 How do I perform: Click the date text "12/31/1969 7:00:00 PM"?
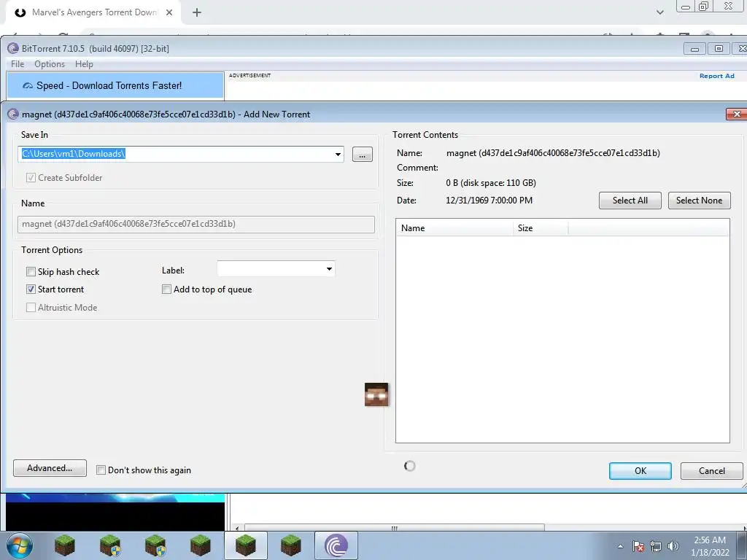[x=489, y=201]
